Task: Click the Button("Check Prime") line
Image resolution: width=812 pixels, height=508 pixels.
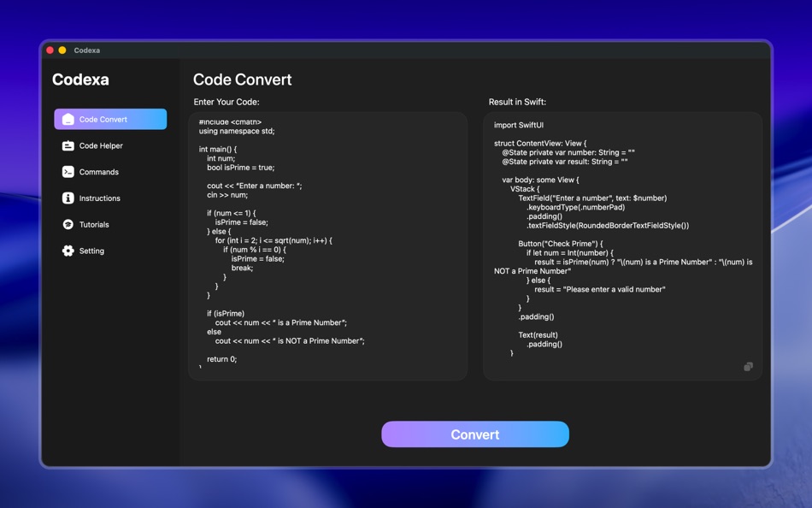Action: pyautogui.click(x=561, y=244)
